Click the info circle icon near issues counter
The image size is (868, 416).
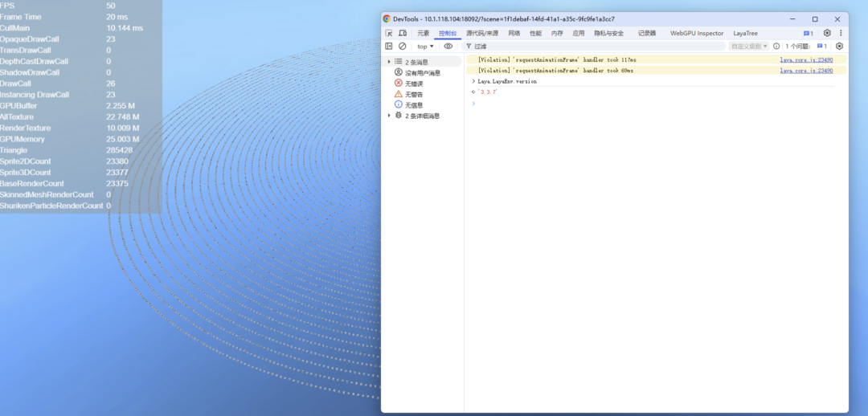tap(776, 47)
